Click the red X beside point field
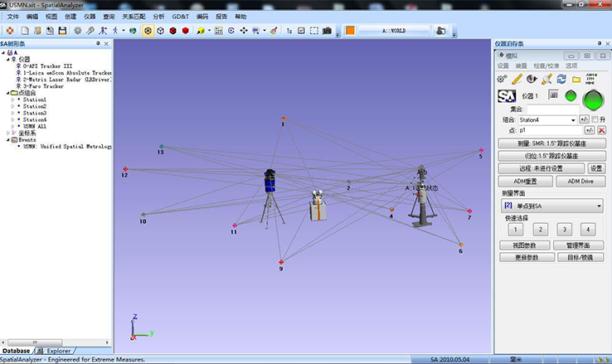This screenshot has height=364, width=612. [601, 130]
